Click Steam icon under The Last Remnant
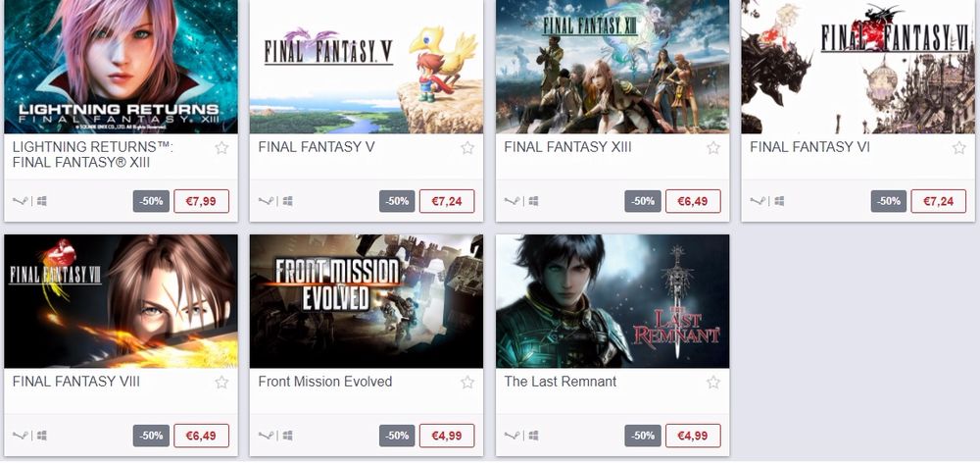The image size is (980, 463). [512, 436]
